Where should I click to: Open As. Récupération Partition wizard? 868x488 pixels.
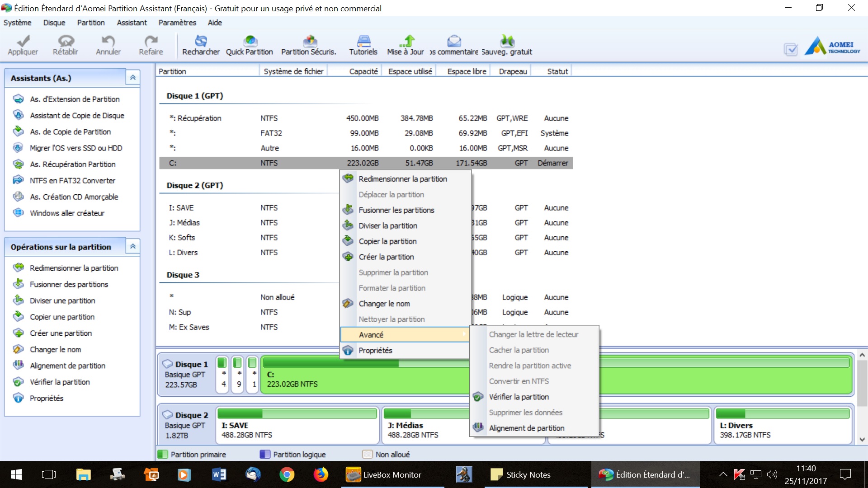72,164
